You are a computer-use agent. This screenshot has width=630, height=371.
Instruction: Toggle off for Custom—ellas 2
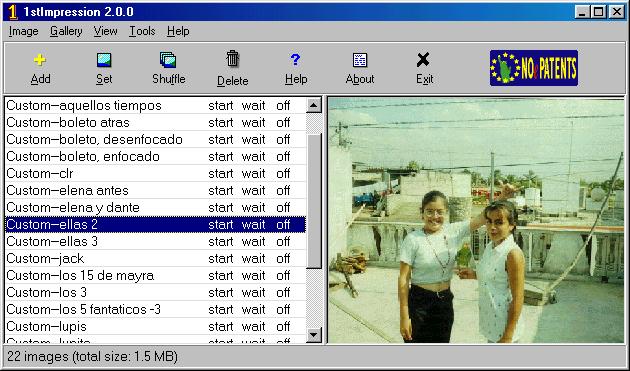283,224
